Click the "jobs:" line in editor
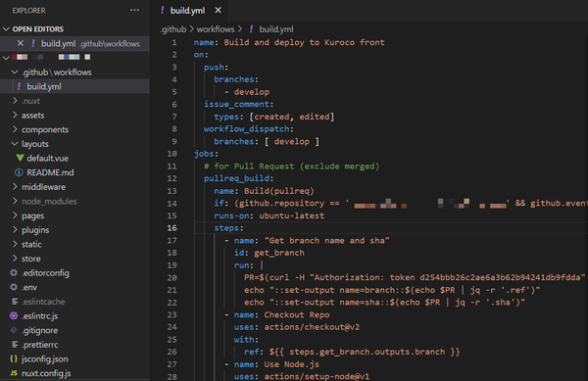Screen dimensions: 588x381 [206, 154]
